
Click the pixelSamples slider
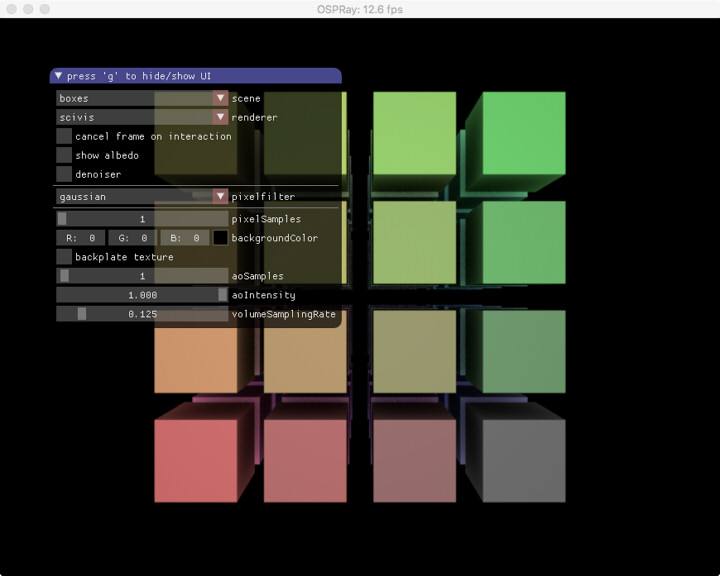(142, 219)
